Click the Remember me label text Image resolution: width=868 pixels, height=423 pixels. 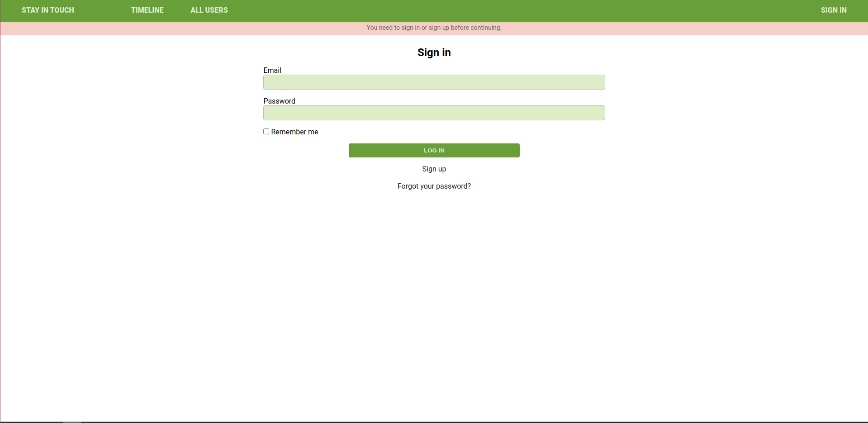point(294,132)
